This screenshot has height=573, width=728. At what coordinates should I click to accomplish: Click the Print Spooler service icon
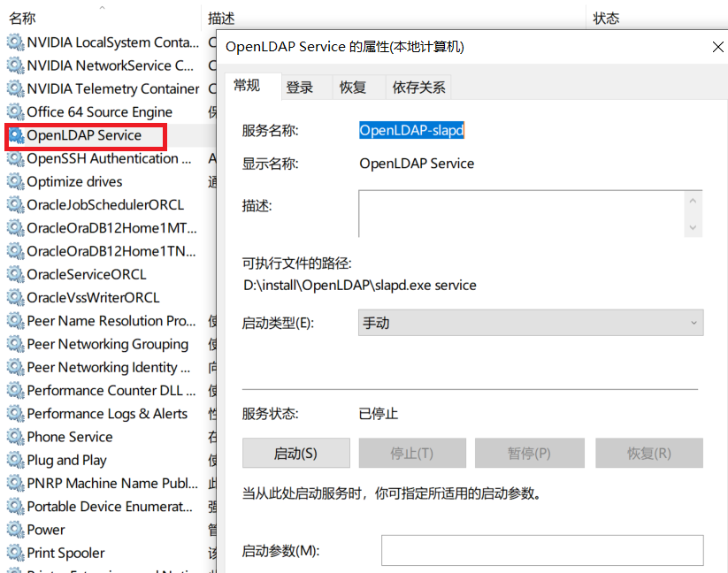tap(16, 553)
